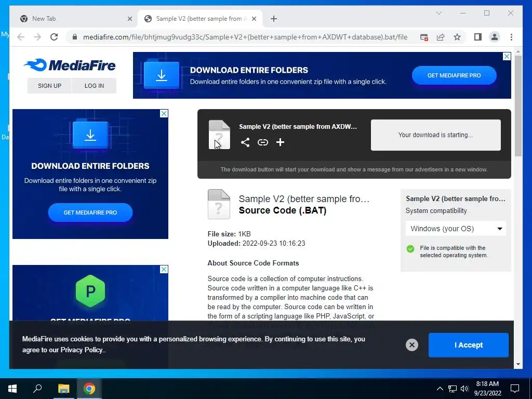The image size is (532, 399).
Task: Click the unknown-file icon beside Source Code
Action: click(219, 204)
